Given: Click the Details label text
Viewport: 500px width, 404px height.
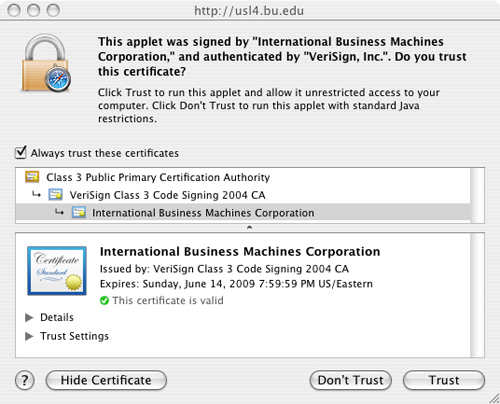Looking at the screenshot, I should click(x=57, y=317).
